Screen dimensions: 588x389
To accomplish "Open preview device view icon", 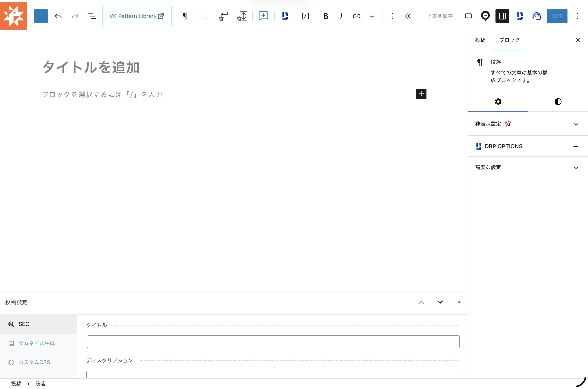I will click(x=468, y=16).
